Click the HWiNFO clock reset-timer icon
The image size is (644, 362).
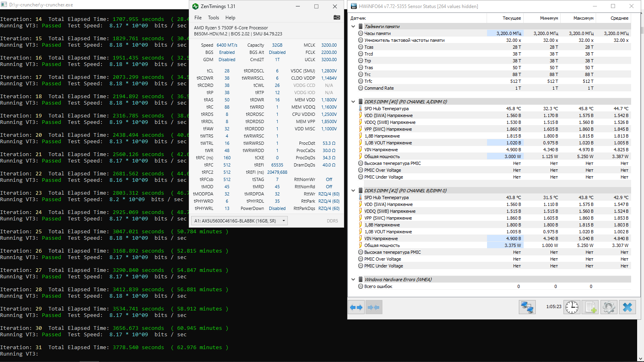click(x=572, y=307)
